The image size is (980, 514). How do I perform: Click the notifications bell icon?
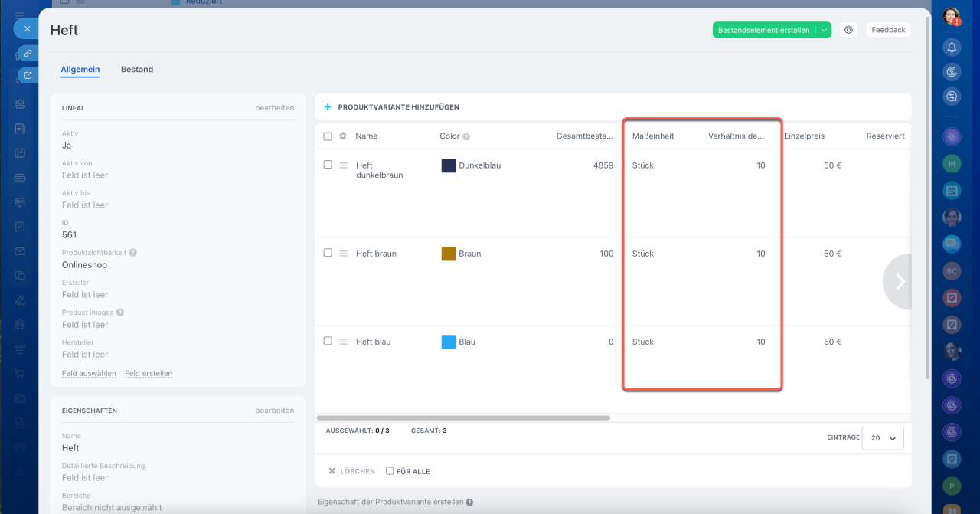(952, 47)
